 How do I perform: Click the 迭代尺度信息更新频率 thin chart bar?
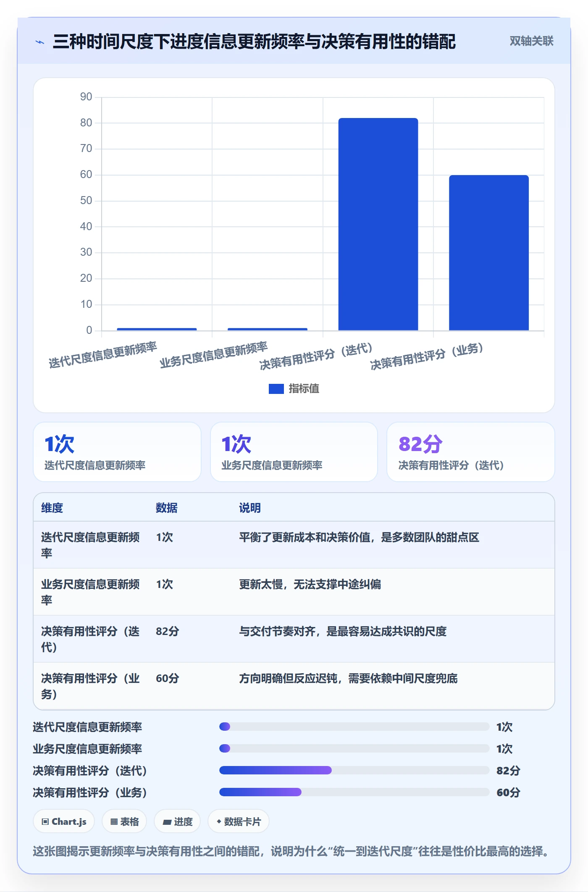157,329
